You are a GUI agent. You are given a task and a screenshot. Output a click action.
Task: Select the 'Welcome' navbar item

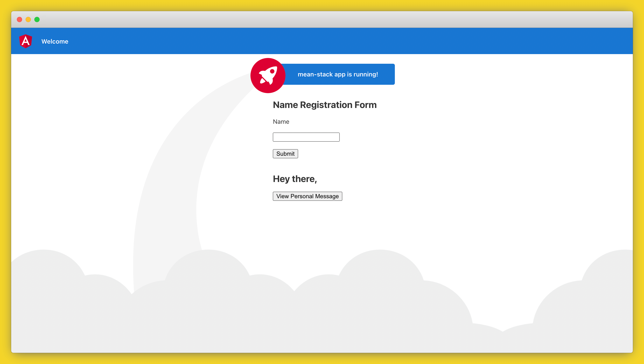(x=55, y=41)
